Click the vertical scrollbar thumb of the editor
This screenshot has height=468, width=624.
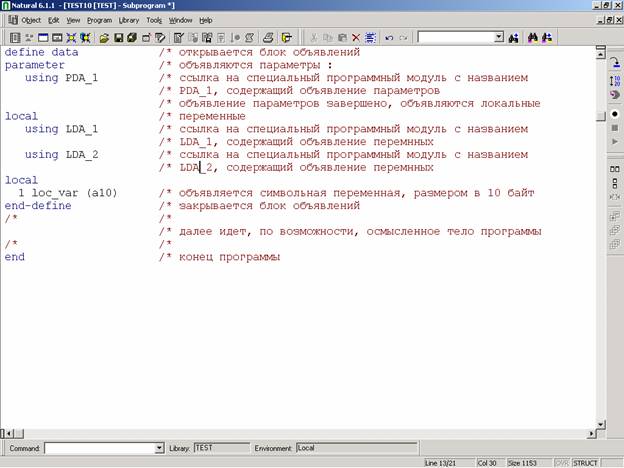point(599,117)
